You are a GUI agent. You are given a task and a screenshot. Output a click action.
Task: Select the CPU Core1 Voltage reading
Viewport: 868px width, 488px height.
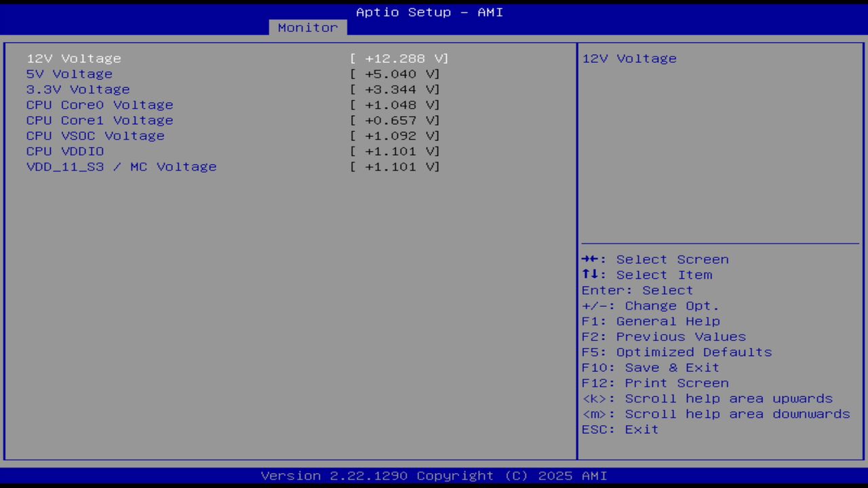click(100, 120)
